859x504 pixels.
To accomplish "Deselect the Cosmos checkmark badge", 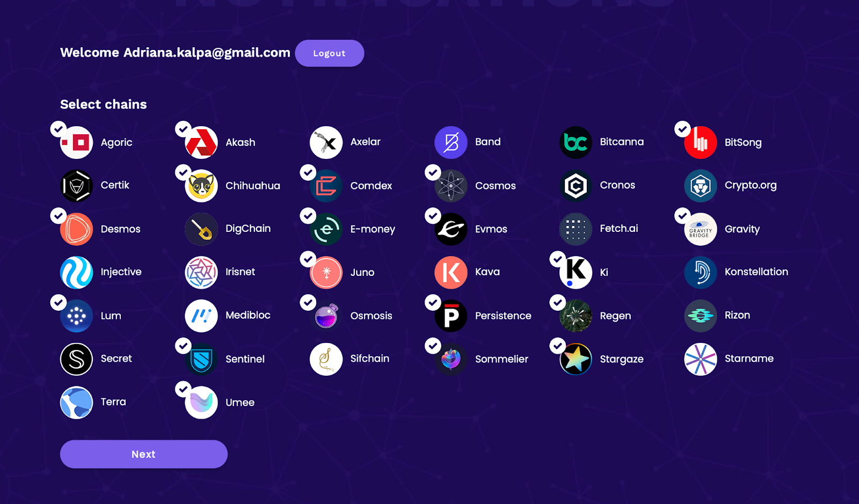I will [433, 172].
